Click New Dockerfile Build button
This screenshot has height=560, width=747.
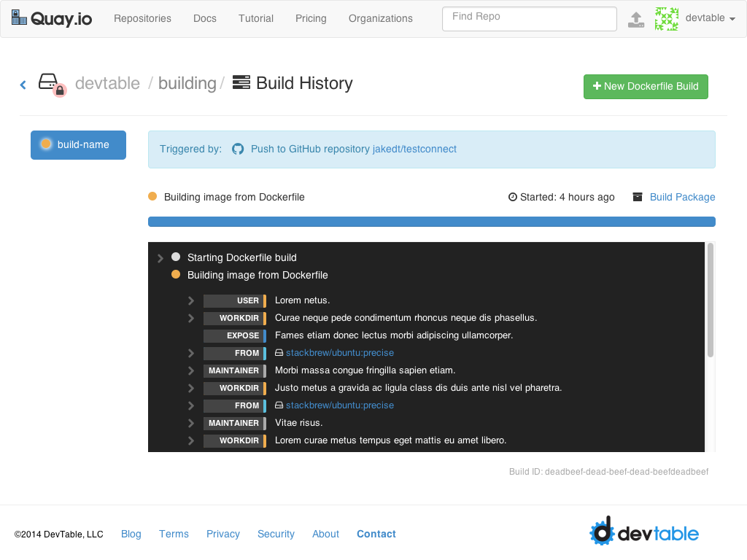[646, 87]
